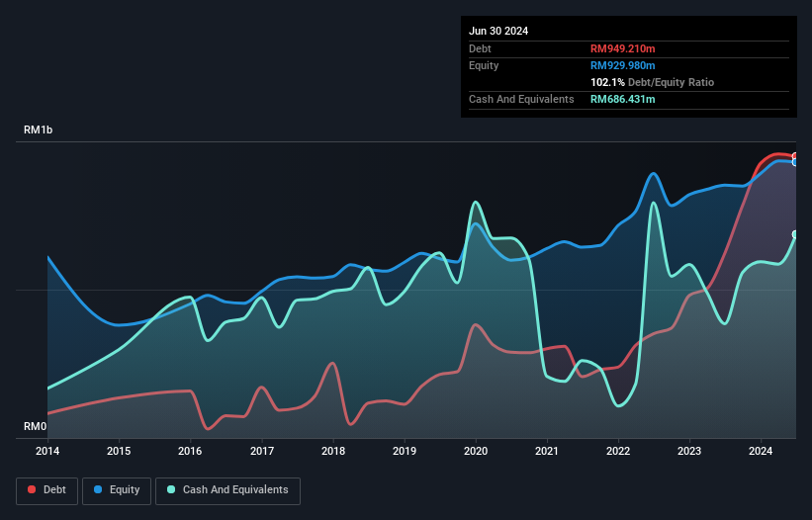
Task: Click the Debt row label in tooltip
Action: (x=480, y=48)
